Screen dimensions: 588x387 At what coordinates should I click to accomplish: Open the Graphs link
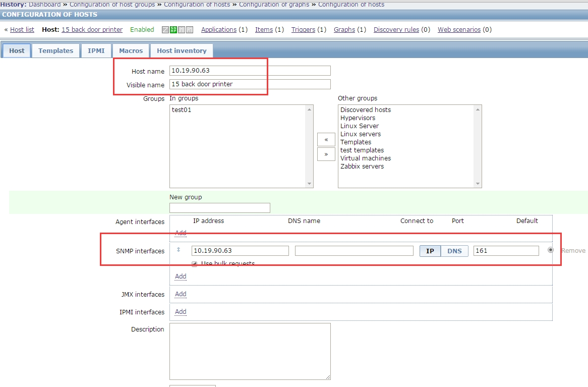click(x=344, y=30)
